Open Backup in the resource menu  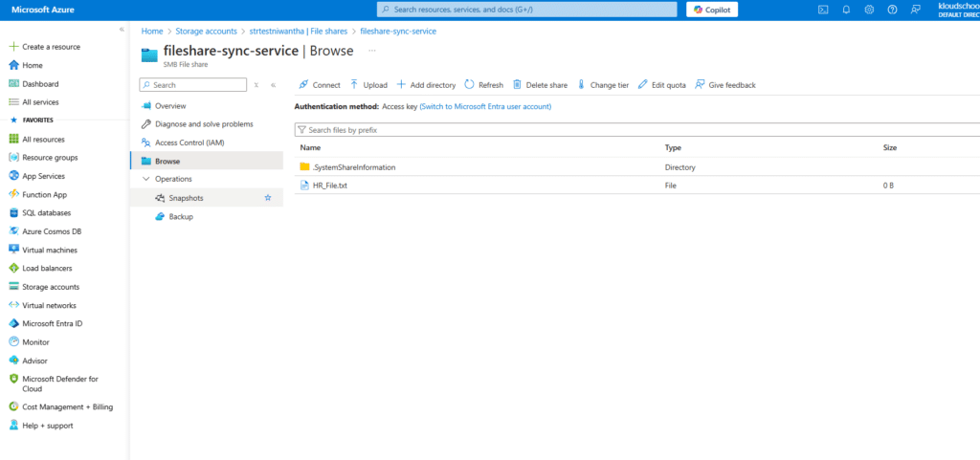181,216
